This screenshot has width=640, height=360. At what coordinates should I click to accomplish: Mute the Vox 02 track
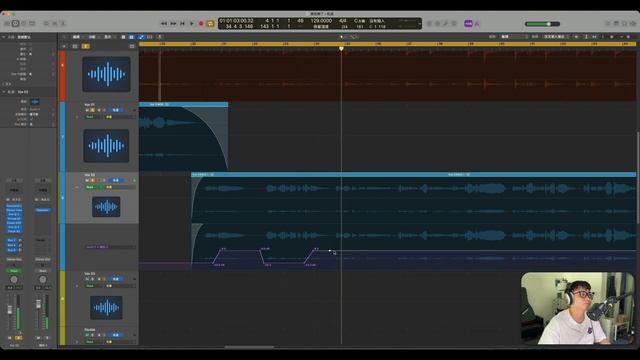click(87, 180)
